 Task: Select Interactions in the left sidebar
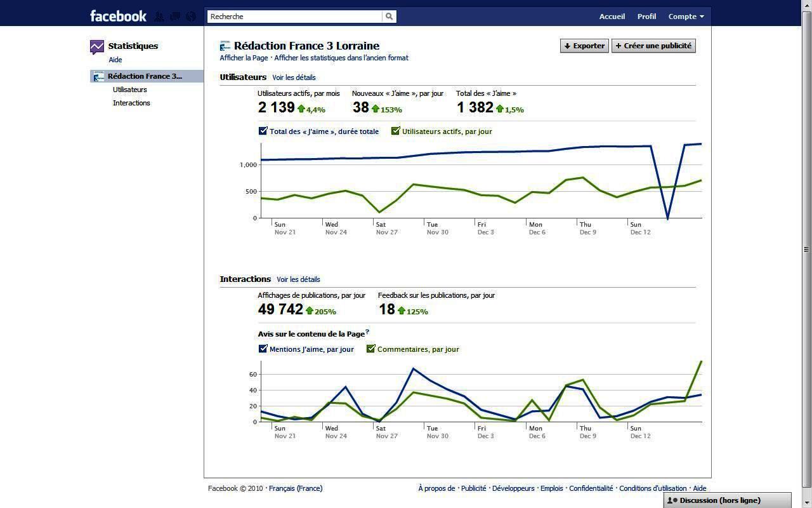point(131,103)
